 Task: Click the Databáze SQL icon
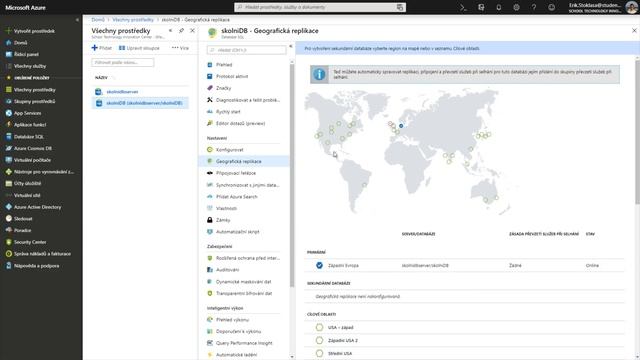click(x=9, y=137)
